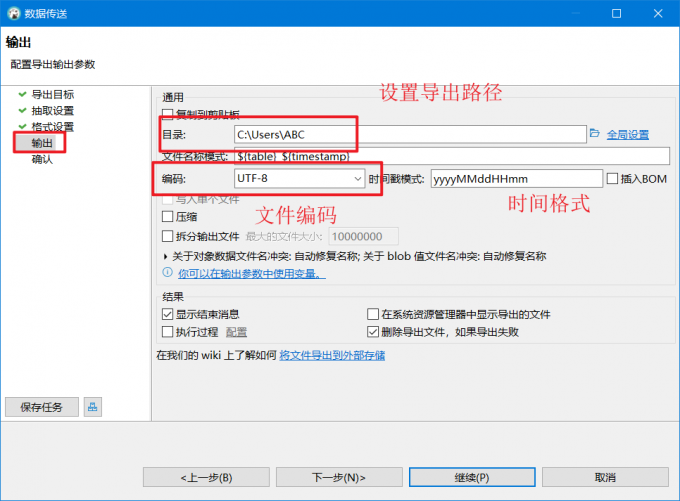Viewport: 680px width, 501px height.
Task: Uncheck 显示结束消息 option
Action: coord(168,314)
